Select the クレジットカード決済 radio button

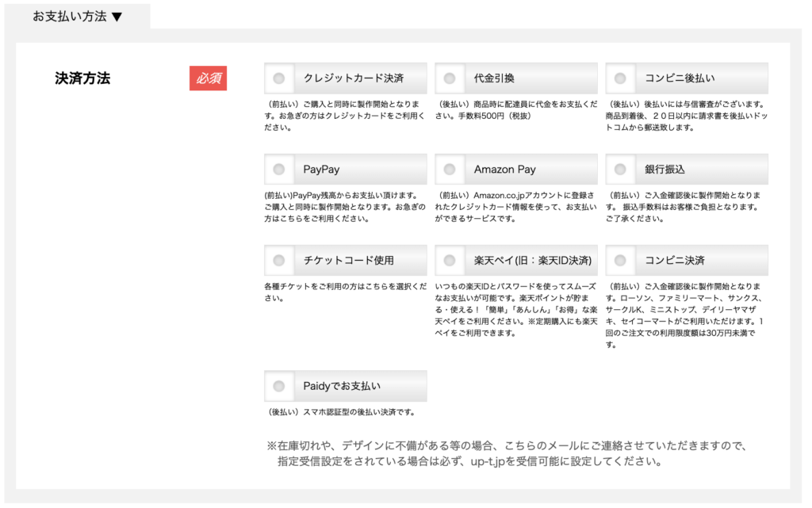click(x=278, y=78)
